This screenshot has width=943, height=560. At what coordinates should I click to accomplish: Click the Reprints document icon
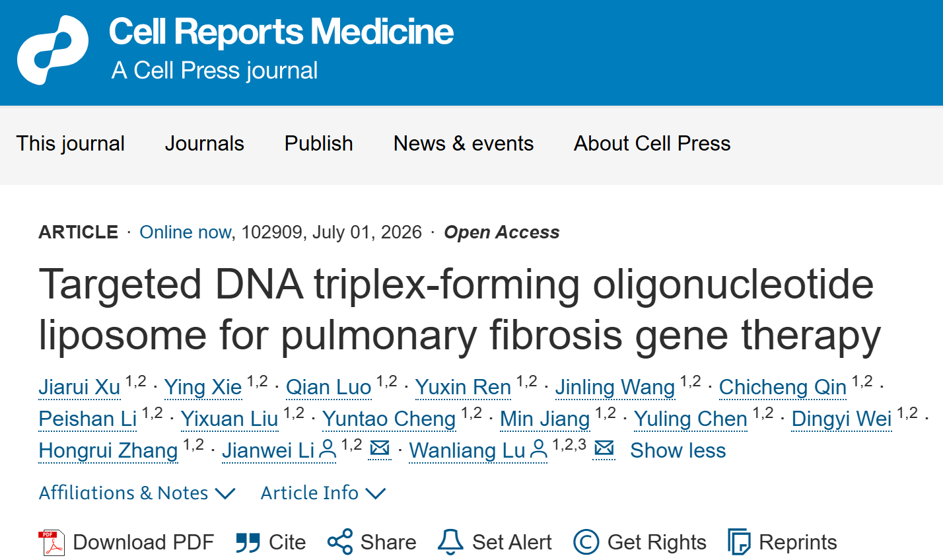(739, 542)
